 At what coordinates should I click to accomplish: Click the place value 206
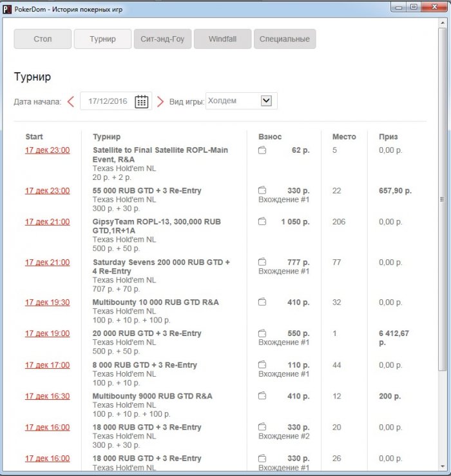pyautogui.click(x=339, y=222)
